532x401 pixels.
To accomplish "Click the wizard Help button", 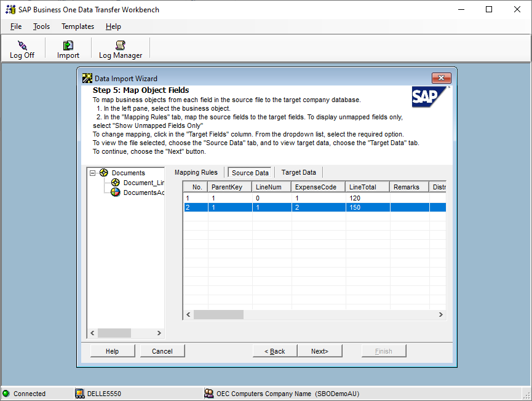I will click(113, 351).
